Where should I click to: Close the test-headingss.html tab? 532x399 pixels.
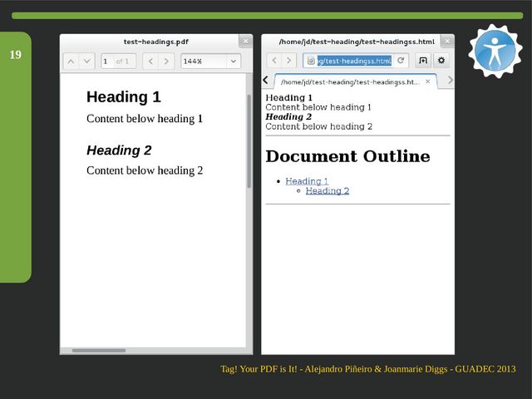(428, 81)
